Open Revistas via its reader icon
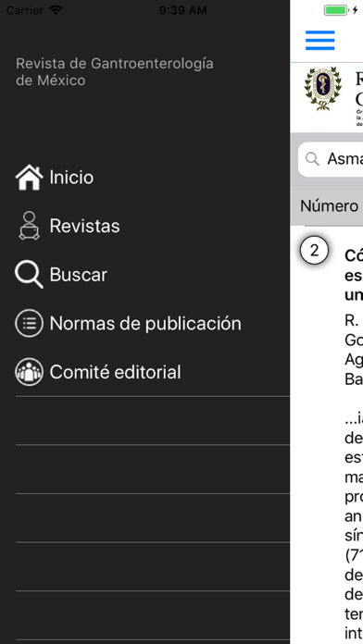 (30, 226)
